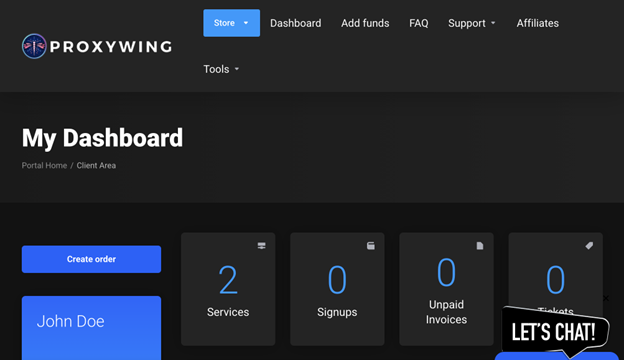Click the ProxyWing dragonfly logo icon
The height and width of the screenshot is (360, 624).
[x=34, y=46]
